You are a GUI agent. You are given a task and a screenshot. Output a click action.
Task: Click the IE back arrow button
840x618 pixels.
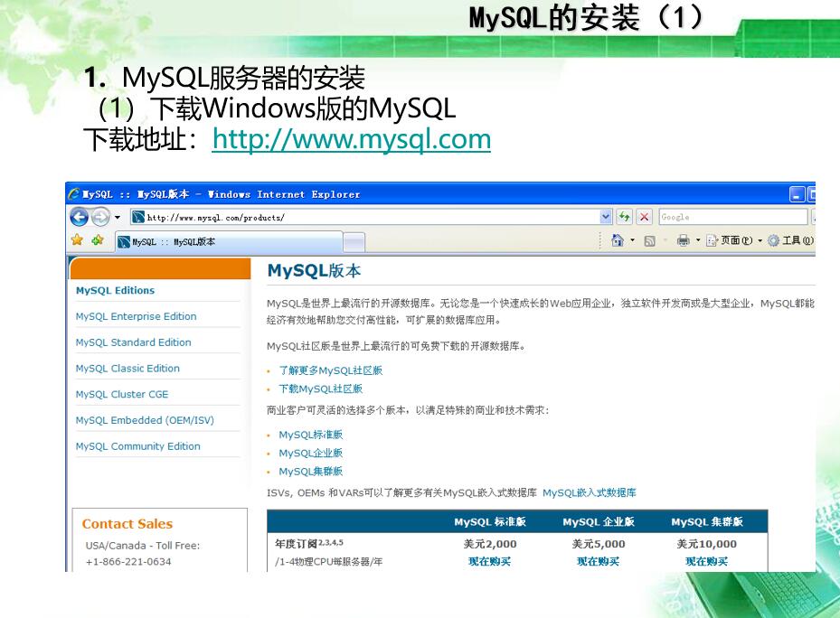point(80,217)
